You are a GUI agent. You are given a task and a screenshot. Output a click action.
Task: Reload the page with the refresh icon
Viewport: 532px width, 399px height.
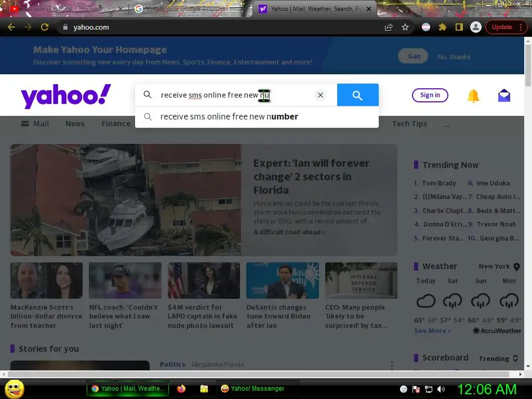click(x=45, y=27)
